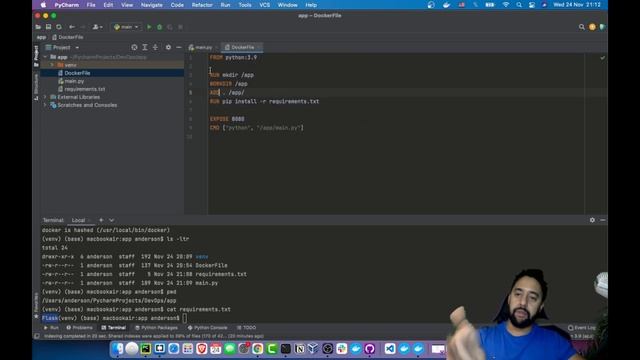Open Finder from the dock
The width and height of the screenshot is (640, 360).
[x=118, y=349]
